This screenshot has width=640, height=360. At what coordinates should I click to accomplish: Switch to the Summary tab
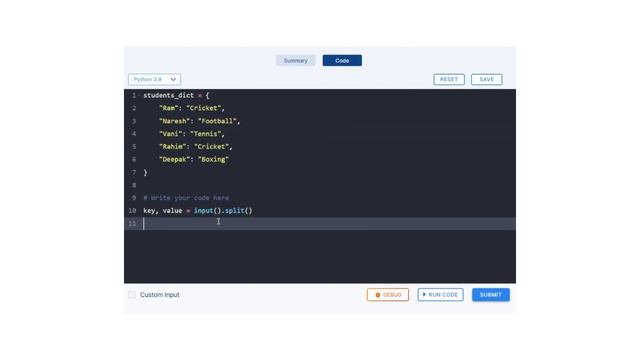[x=296, y=60]
